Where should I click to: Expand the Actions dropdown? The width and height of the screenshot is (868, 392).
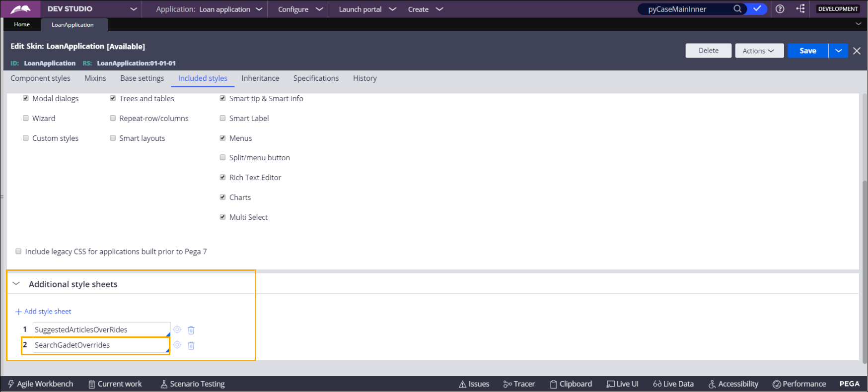click(759, 51)
